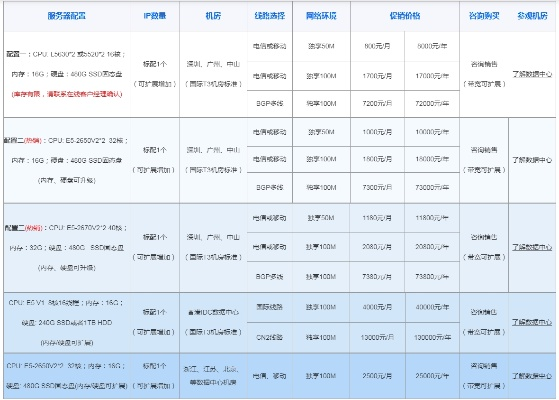
Task: Select the 7380元/月 price cell
Action: click(x=377, y=277)
